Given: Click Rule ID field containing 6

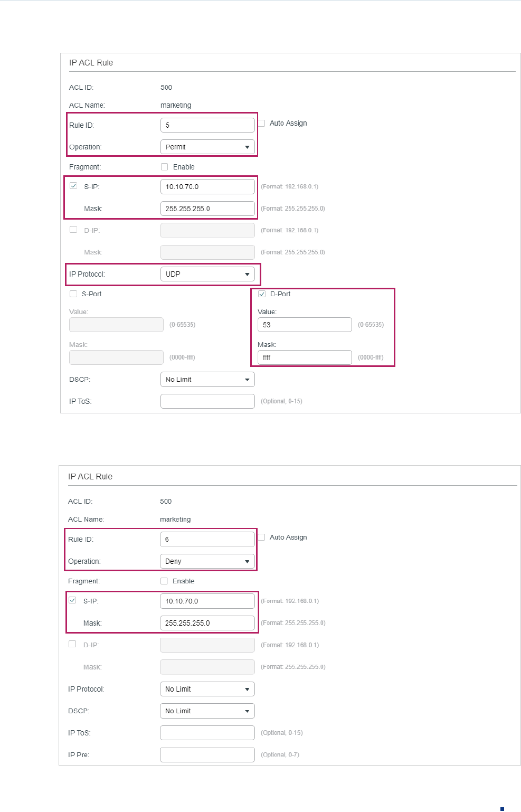Looking at the screenshot, I should pos(207,539).
